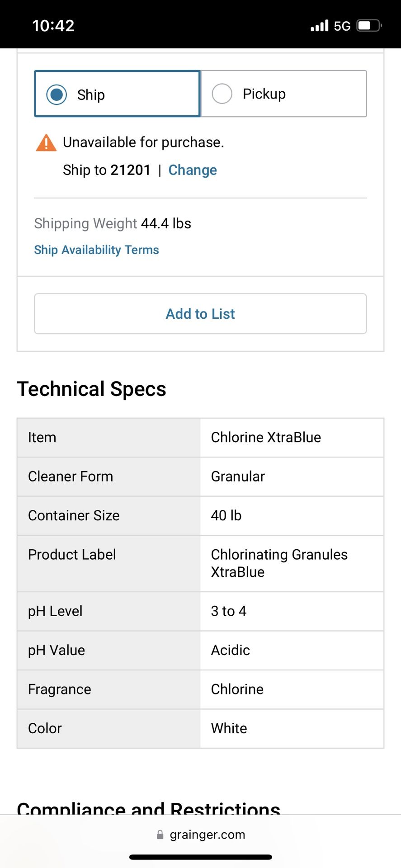Click the Add to List button

200,314
